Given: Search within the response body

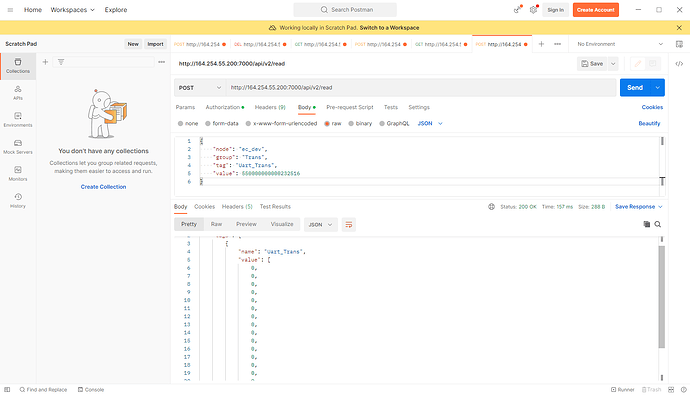Looking at the screenshot, I should (658, 224).
